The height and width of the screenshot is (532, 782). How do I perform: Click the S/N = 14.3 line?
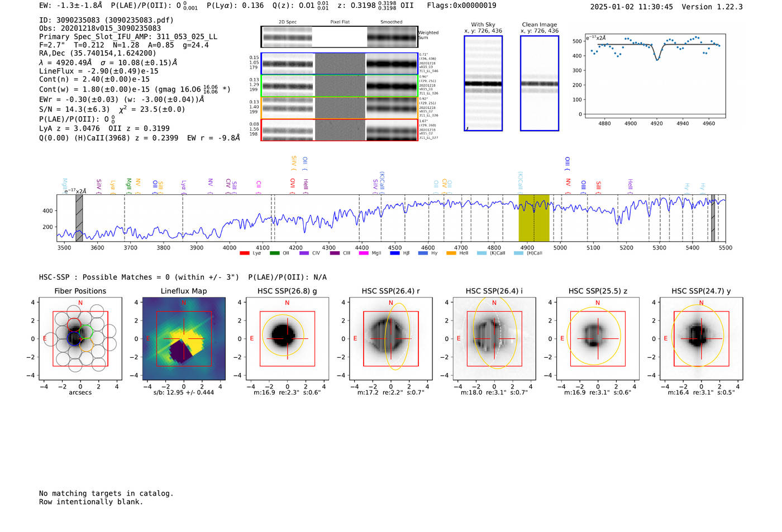coord(112,109)
